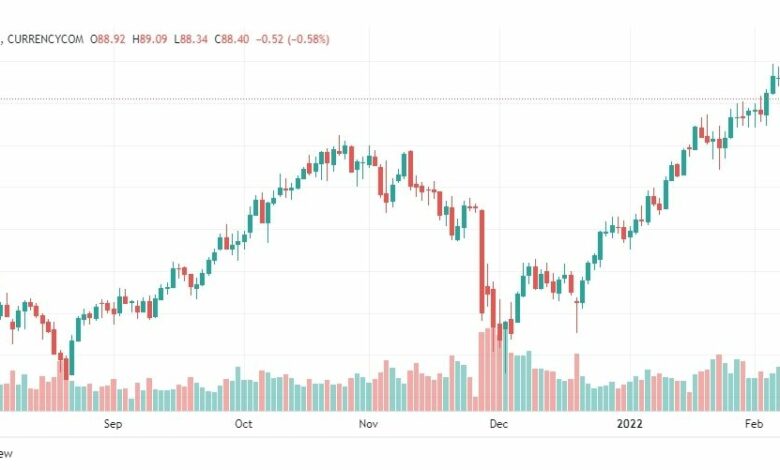Click the partial TradingView logo text bottom-left

(x=5, y=454)
